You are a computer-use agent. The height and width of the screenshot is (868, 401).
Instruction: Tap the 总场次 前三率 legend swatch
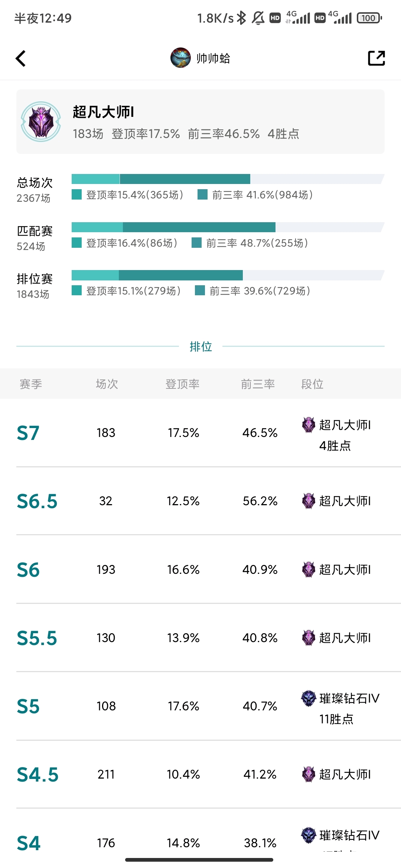(202, 194)
